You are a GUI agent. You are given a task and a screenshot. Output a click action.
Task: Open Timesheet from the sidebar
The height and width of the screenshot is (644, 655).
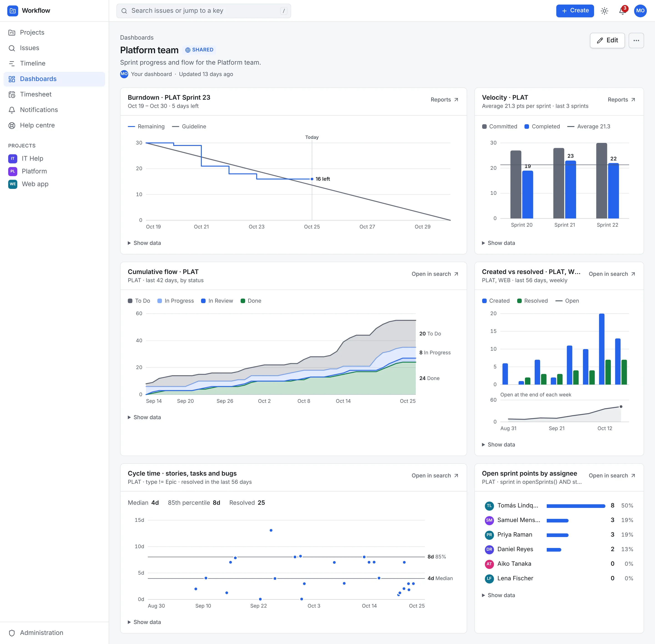pyautogui.click(x=54, y=94)
